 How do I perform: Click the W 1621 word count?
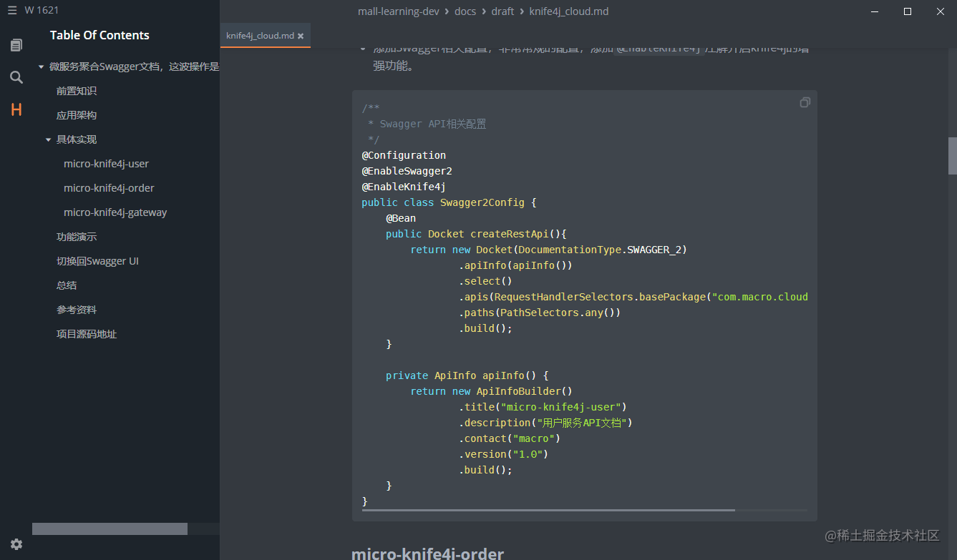click(42, 11)
